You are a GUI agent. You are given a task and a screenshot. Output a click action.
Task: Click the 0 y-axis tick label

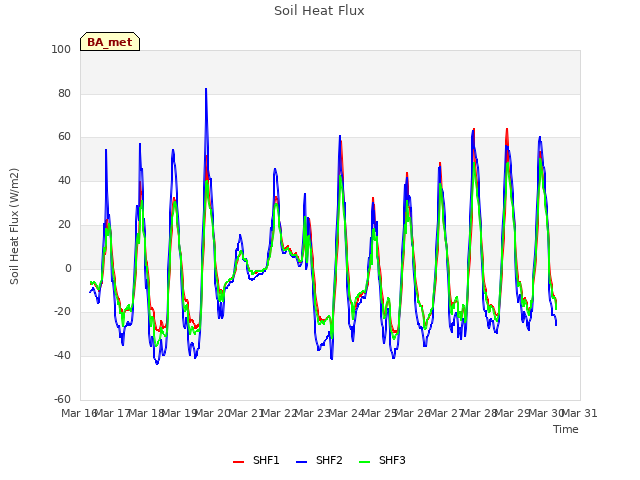point(68,268)
